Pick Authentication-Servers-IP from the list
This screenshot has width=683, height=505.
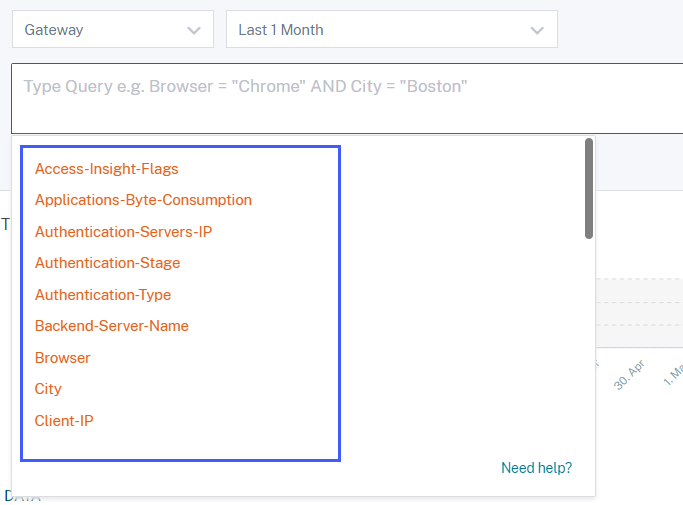click(123, 232)
